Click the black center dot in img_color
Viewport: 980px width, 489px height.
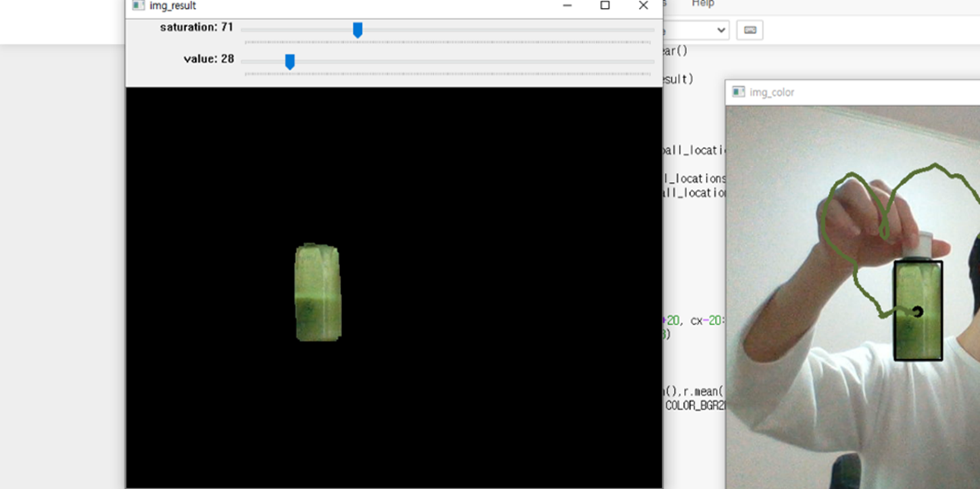(x=918, y=312)
